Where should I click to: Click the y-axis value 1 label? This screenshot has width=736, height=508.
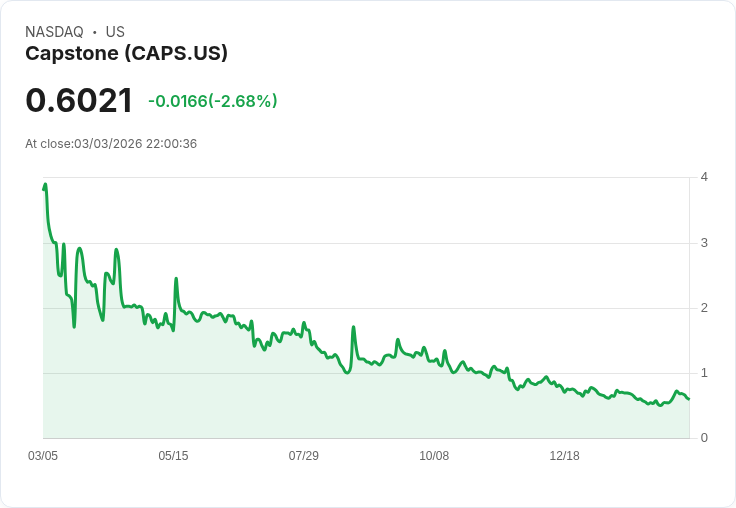pos(705,373)
